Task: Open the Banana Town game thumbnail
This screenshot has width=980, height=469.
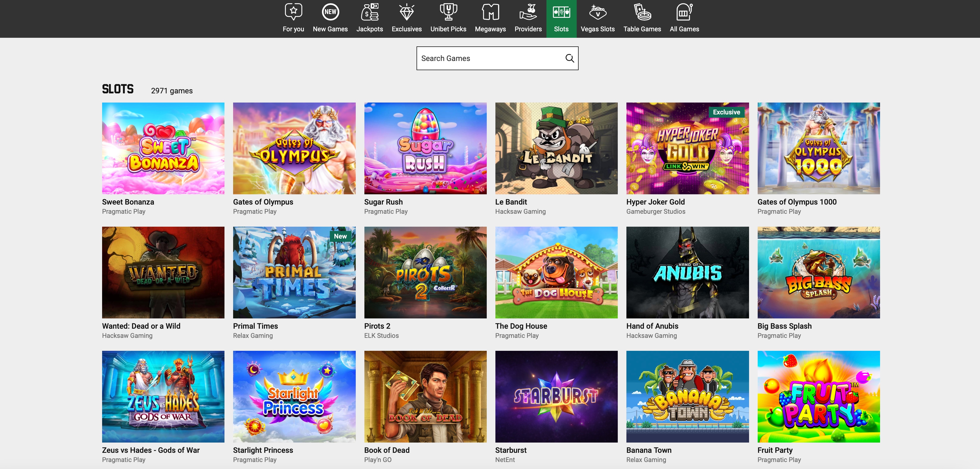Action: pos(687,396)
